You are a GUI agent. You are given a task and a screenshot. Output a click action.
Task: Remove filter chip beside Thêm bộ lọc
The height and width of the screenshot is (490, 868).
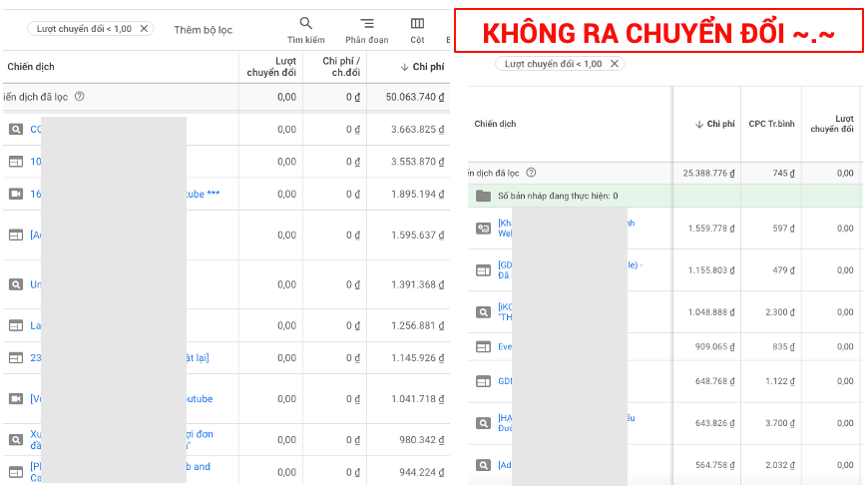click(144, 28)
